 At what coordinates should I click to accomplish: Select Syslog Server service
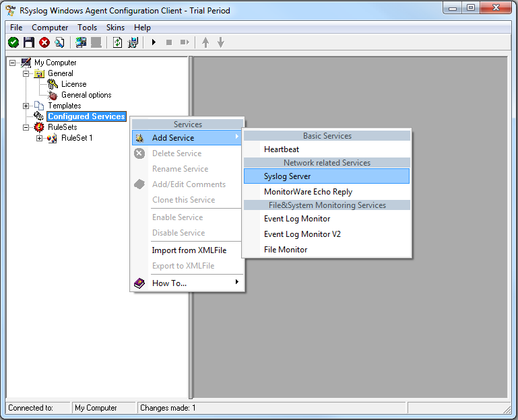click(x=327, y=176)
